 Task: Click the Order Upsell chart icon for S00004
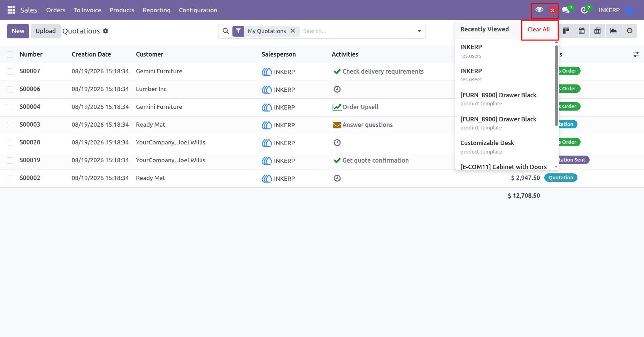337,107
